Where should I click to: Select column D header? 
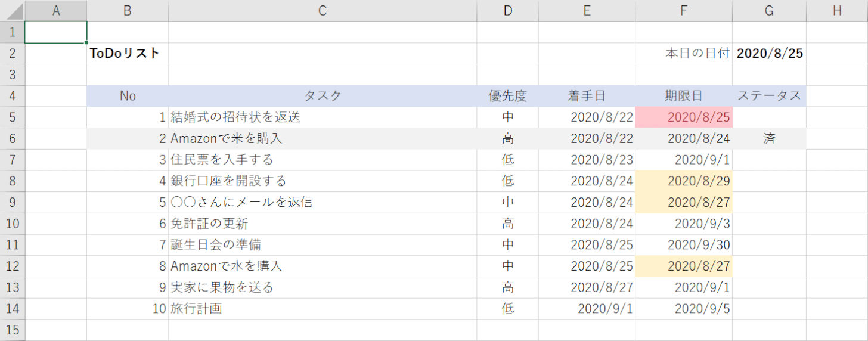(508, 11)
